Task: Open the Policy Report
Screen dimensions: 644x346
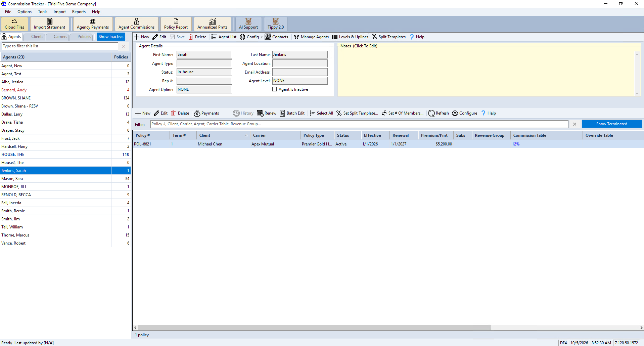Action: tap(176, 24)
